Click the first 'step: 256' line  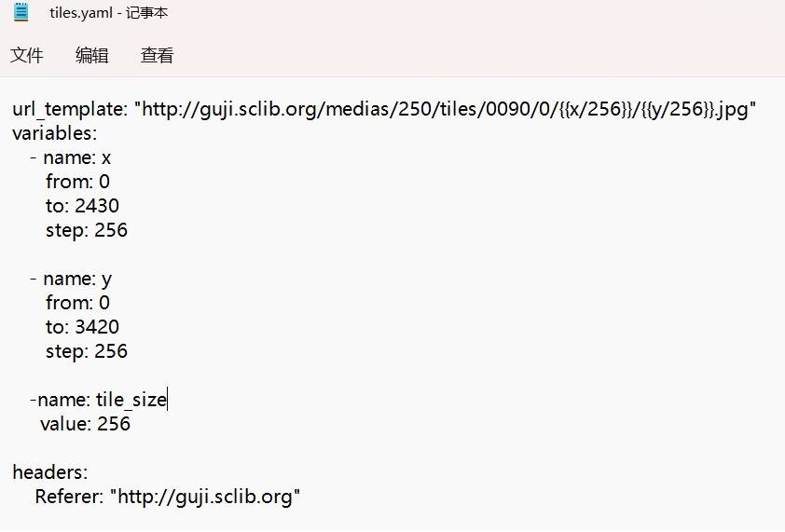pyautogui.click(x=87, y=230)
